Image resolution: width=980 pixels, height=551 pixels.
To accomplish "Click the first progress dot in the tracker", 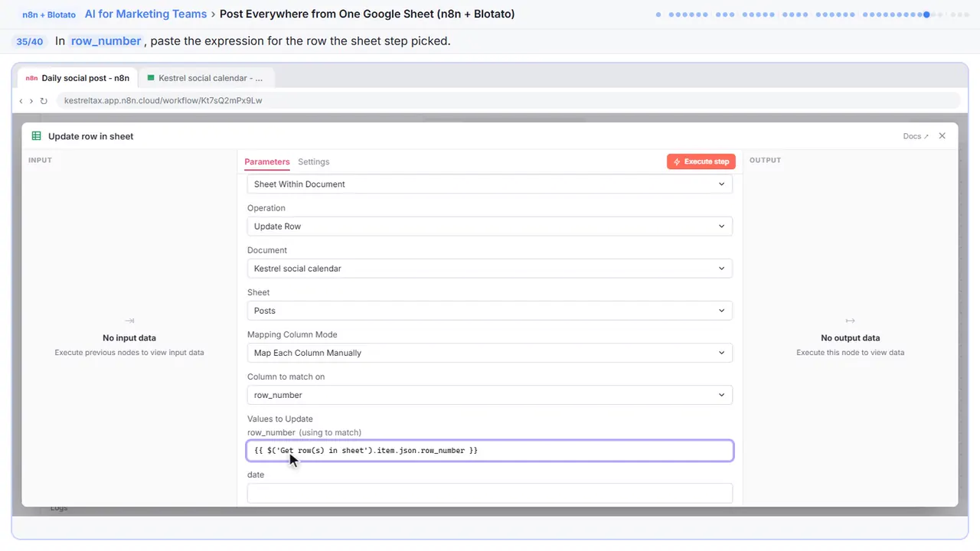I will [x=658, y=15].
